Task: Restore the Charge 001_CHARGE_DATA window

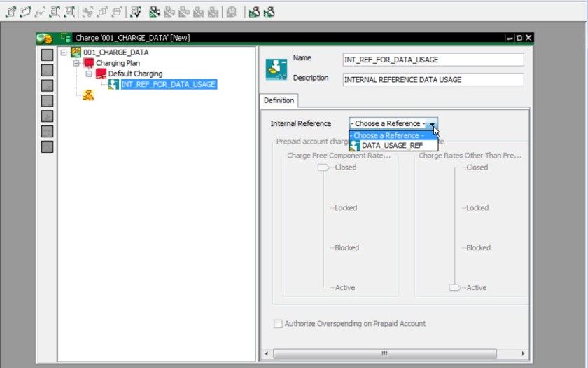Action: 519,38
